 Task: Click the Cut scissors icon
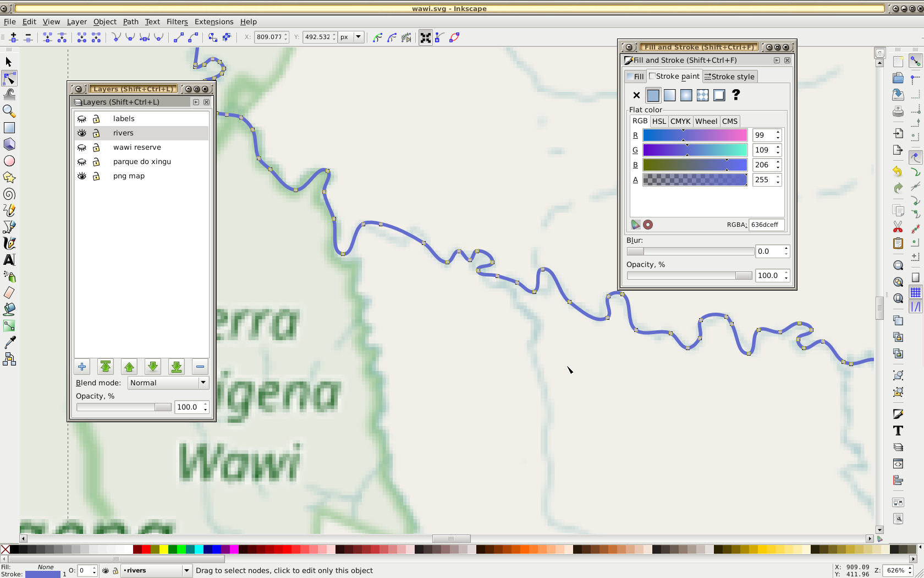click(x=898, y=227)
